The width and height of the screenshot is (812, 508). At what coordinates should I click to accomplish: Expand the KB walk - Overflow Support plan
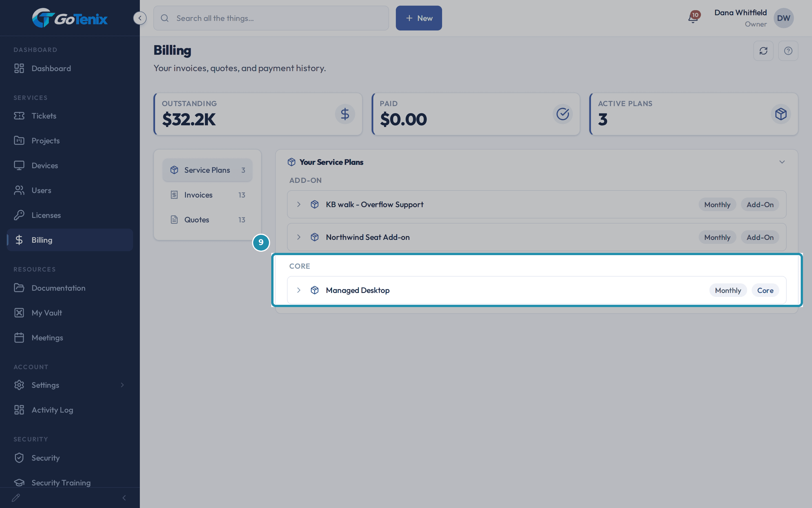coord(299,205)
